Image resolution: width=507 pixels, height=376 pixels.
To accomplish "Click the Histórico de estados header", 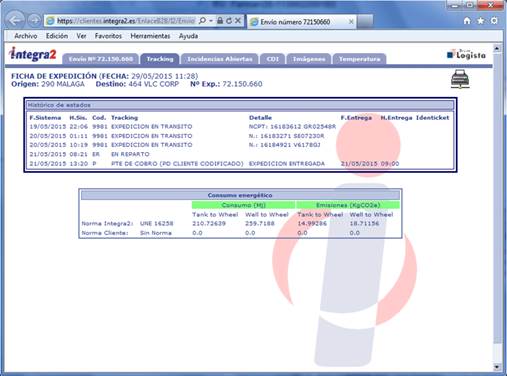I will (x=240, y=105).
